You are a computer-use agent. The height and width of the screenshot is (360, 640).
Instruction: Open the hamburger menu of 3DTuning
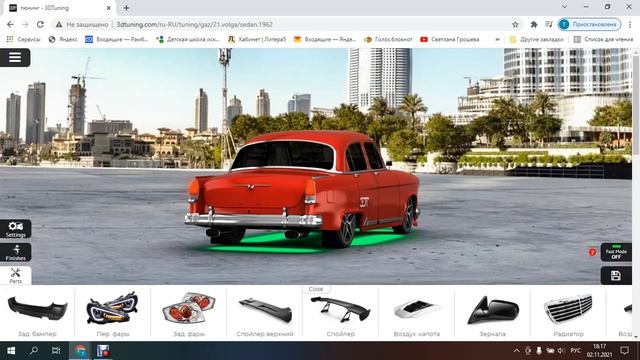coord(15,58)
